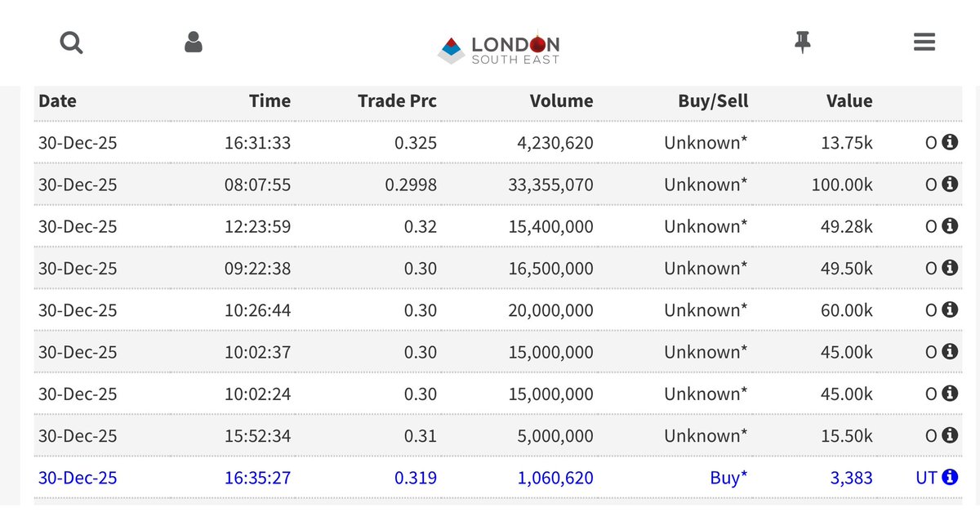This screenshot has height=512, width=980.
Task: Open the hamburger menu
Action: [924, 42]
